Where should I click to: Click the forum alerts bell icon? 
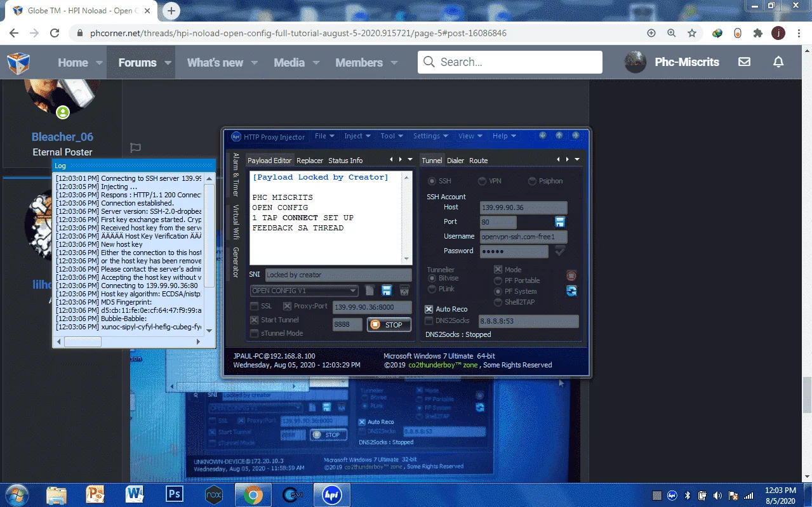pyautogui.click(x=778, y=62)
